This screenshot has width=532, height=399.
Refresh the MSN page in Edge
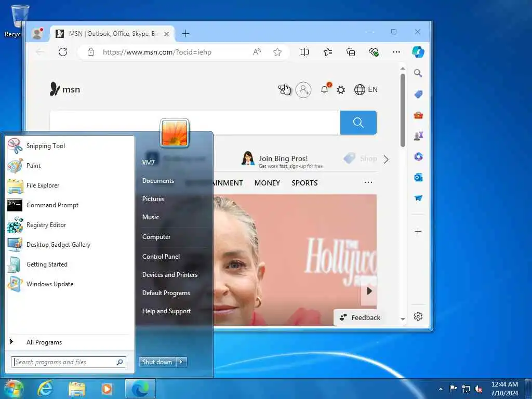pos(63,52)
